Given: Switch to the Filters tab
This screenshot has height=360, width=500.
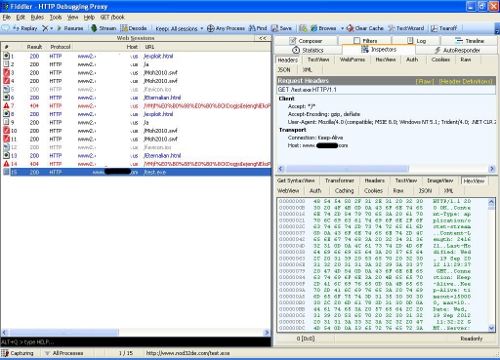Looking at the screenshot, I should pos(365,41).
